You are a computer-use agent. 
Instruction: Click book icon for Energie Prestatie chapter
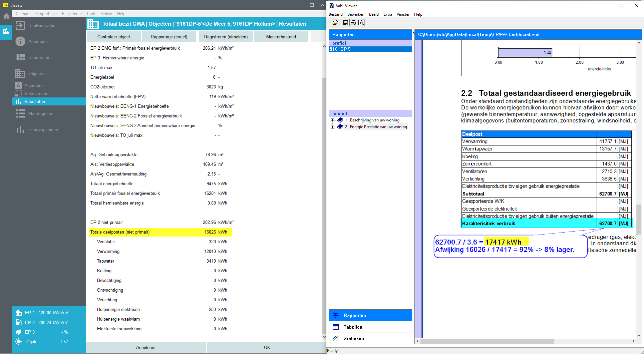coord(340,127)
